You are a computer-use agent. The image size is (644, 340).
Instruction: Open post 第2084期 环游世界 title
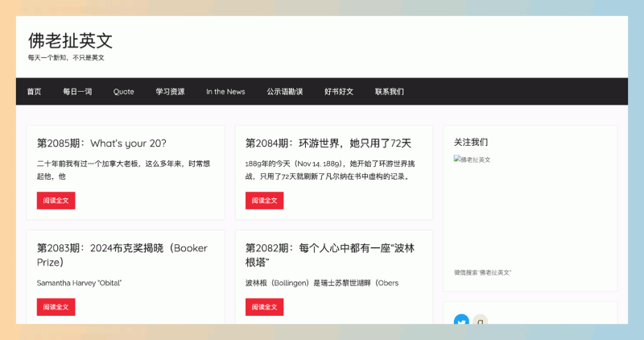328,143
